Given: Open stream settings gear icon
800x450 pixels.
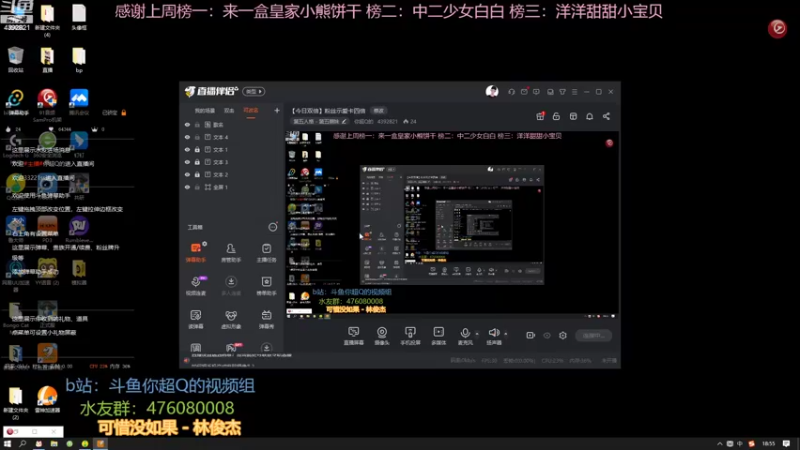Looking at the screenshot, I should [x=563, y=335].
